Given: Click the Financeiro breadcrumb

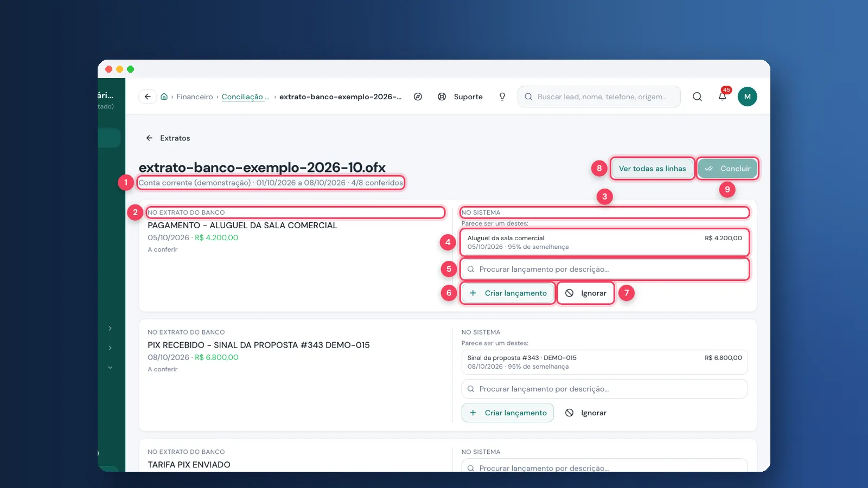Looking at the screenshot, I should click(195, 97).
